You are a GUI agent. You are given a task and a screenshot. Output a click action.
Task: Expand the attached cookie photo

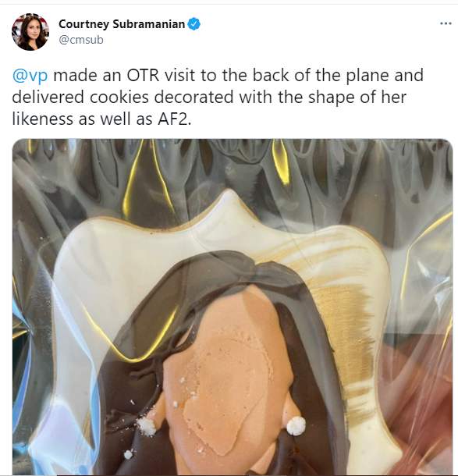point(233,307)
